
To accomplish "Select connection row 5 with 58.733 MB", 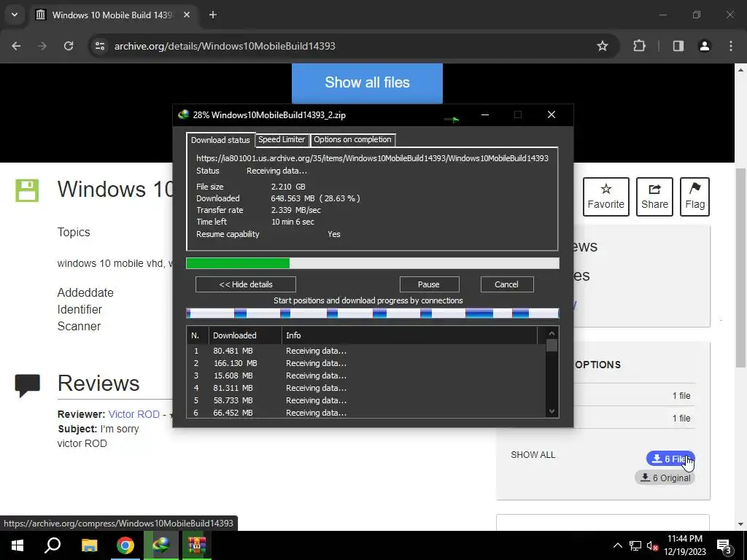I will 366,400.
